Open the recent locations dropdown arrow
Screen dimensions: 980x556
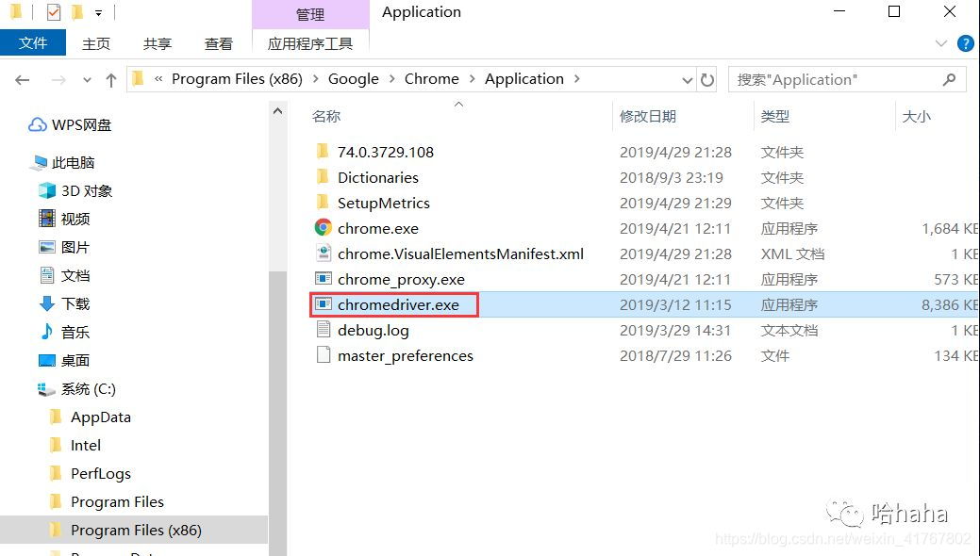87,80
